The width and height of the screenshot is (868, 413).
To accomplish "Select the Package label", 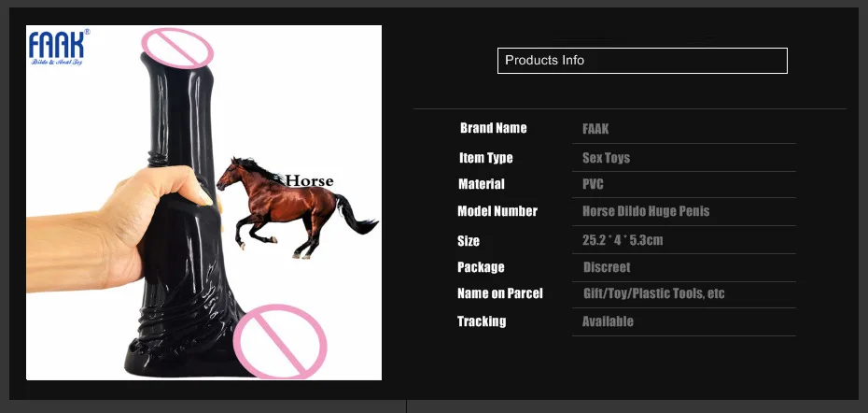I will click(x=481, y=267).
